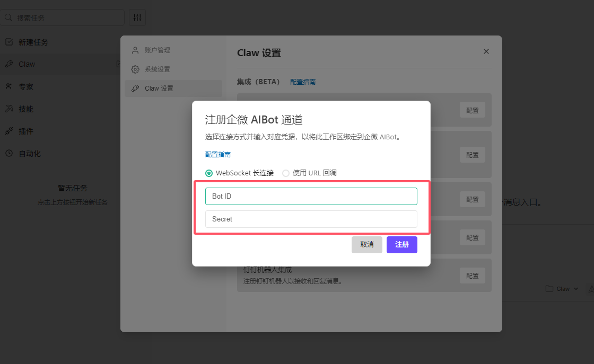Click the 取消 button in the dialog

pyautogui.click(x=366, y=245)
